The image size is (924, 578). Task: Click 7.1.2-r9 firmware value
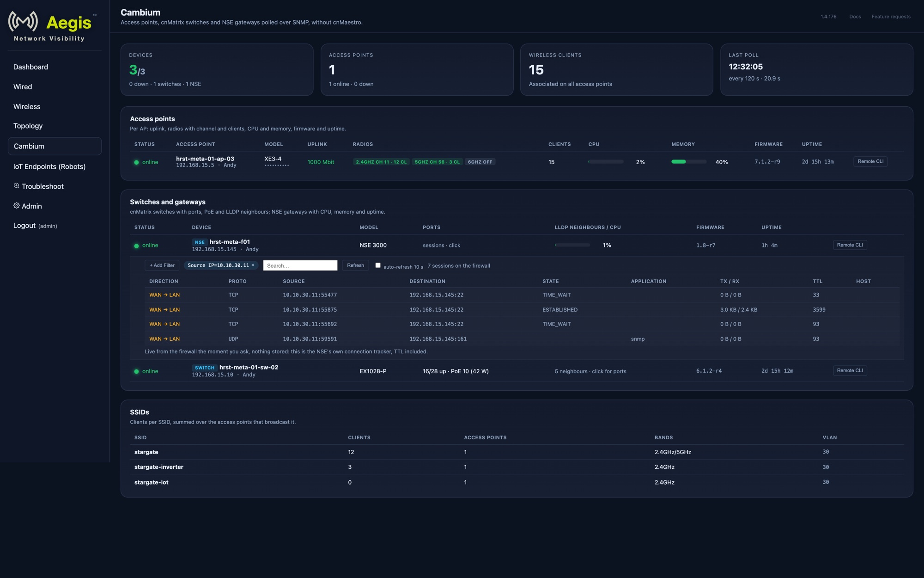(x=767, y=162)
